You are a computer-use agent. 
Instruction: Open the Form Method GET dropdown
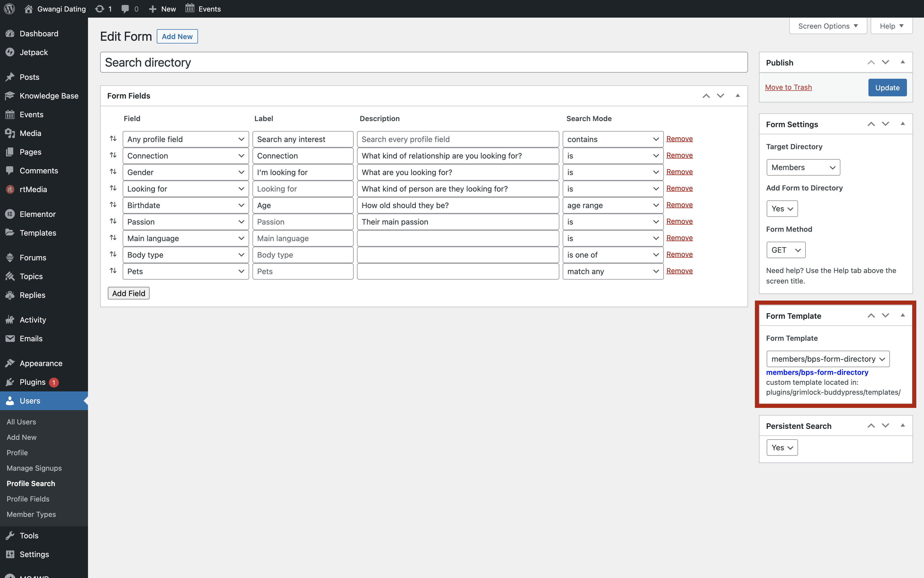point(786,250)
